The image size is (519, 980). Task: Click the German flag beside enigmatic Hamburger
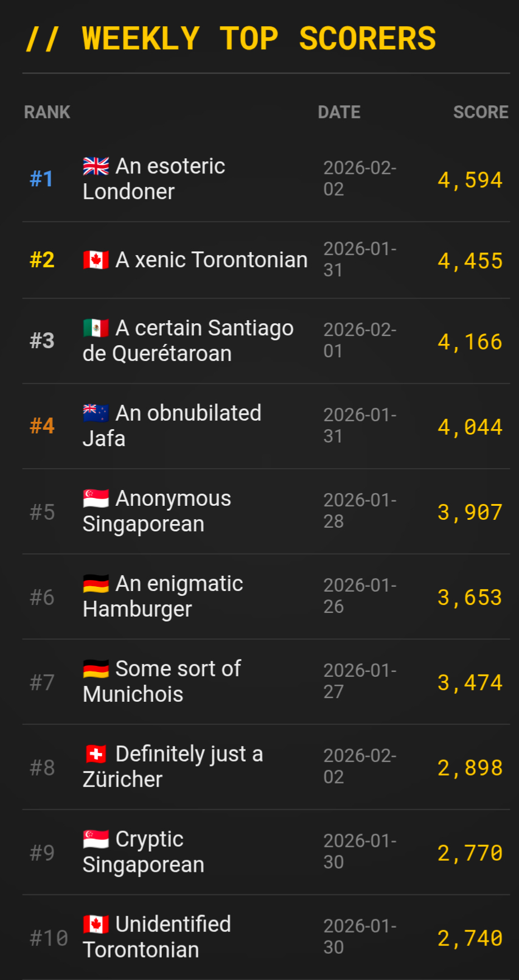click(x=96, y=584)
